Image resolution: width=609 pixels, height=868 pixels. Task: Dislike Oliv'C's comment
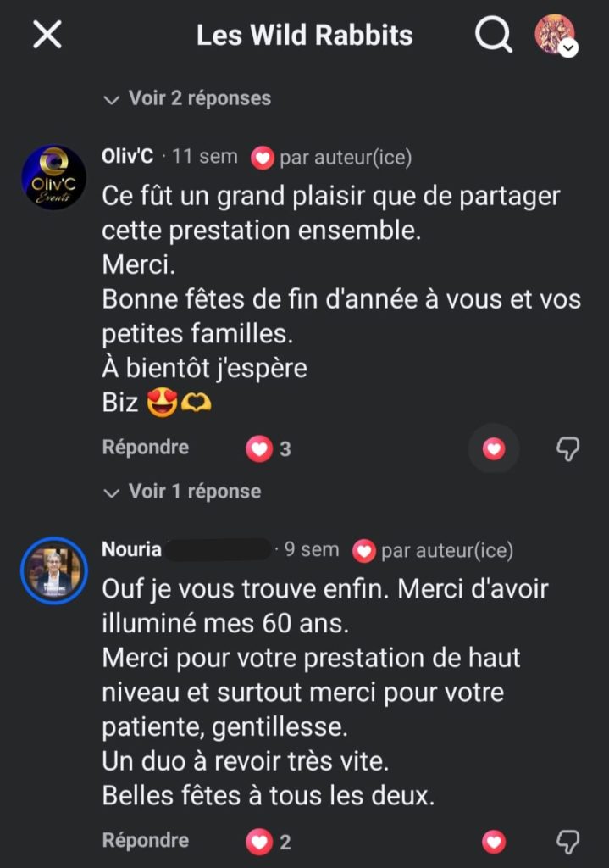567,448
